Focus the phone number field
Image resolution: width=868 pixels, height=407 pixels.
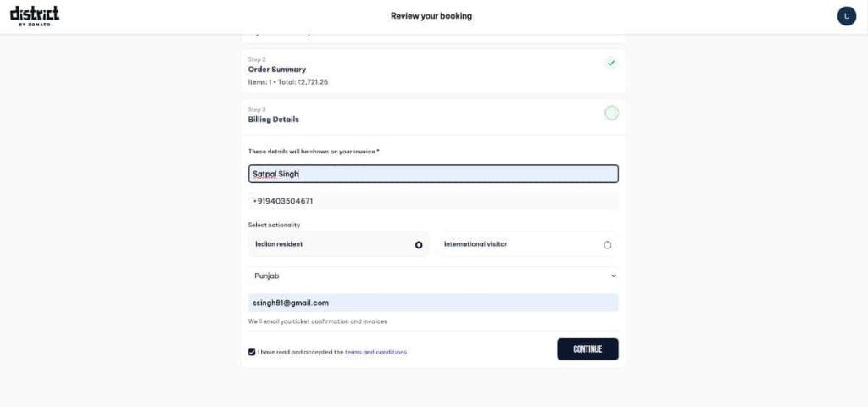[x=432, y=201]
